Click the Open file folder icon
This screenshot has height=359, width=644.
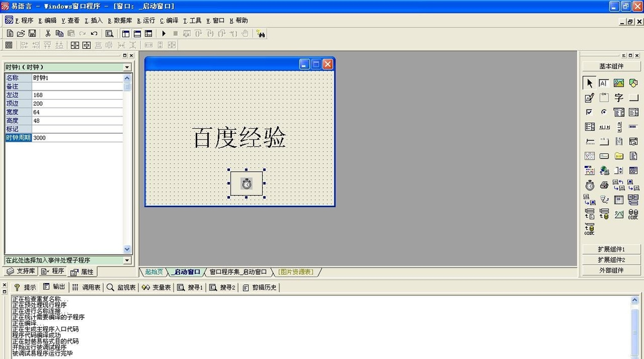(21, 33)
